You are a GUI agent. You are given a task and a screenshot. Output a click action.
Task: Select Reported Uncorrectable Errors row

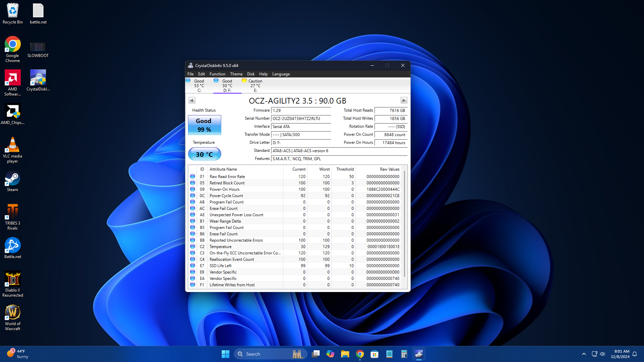295,240
